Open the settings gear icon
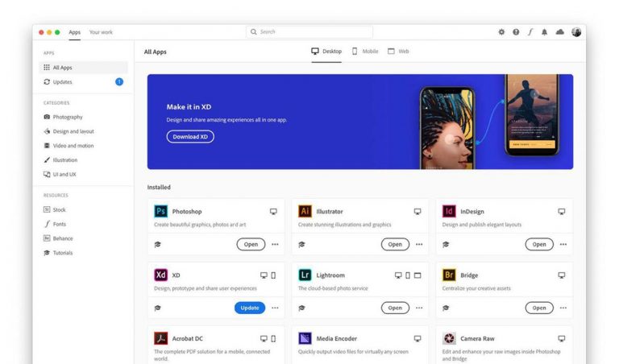 click(501, 32)
